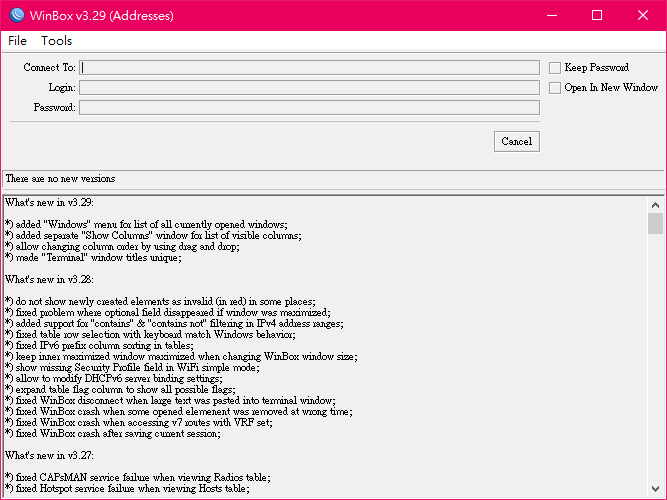Enable the Keep Password checkbox
Screen dimensions: 667x500
pos(555,68)
